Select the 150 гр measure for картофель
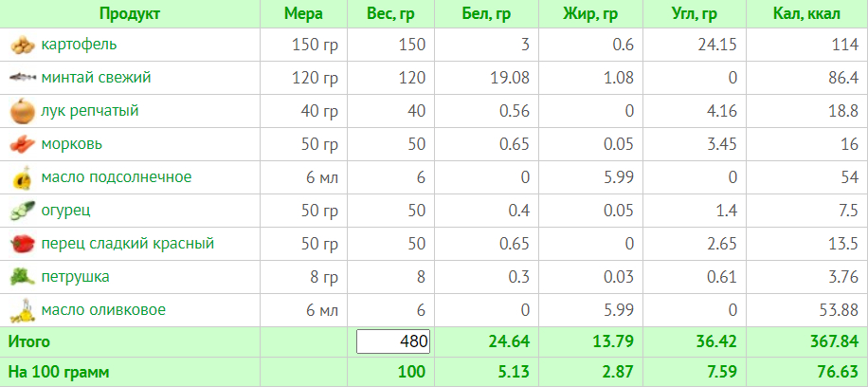Viewport: 868px width, 387px height. pos(318,45)
